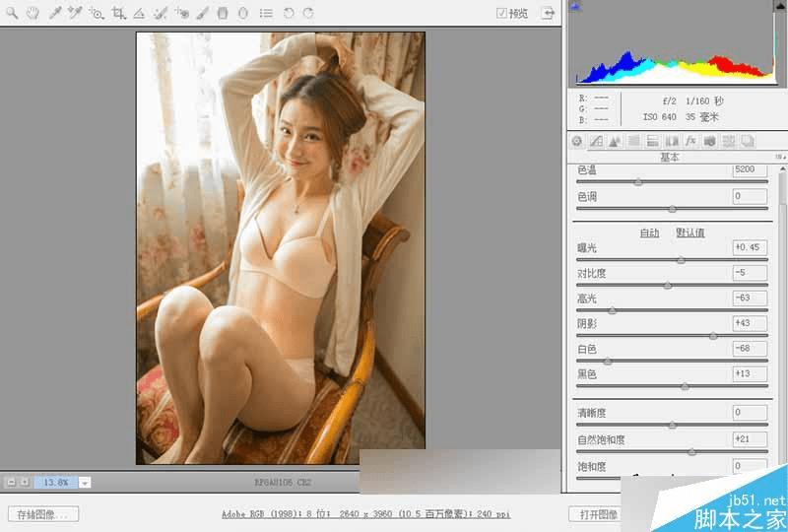Click the 白色 value field -68
The image size is (788, 532).
click(x=750, y=348)
